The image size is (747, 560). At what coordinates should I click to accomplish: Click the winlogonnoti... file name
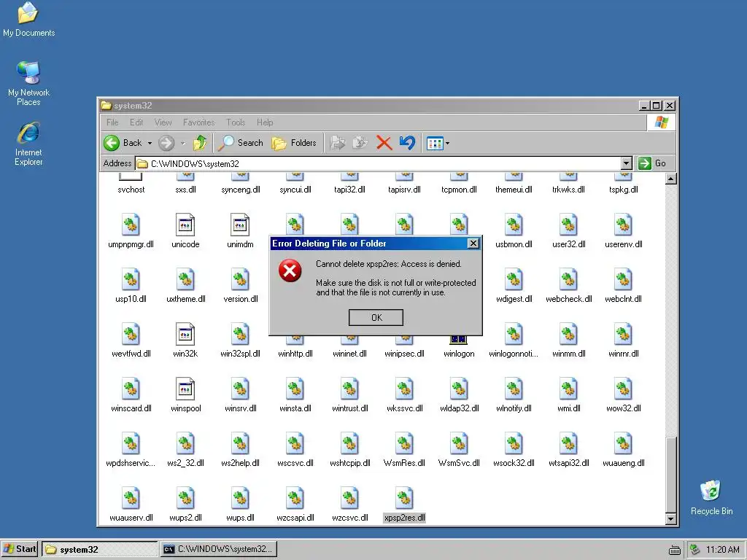click(x=514, y=354)
